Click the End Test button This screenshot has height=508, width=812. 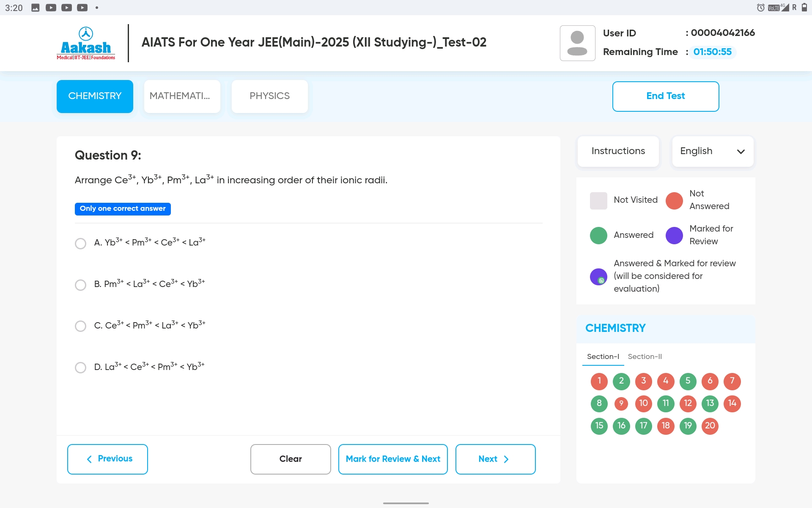point(665,96)
